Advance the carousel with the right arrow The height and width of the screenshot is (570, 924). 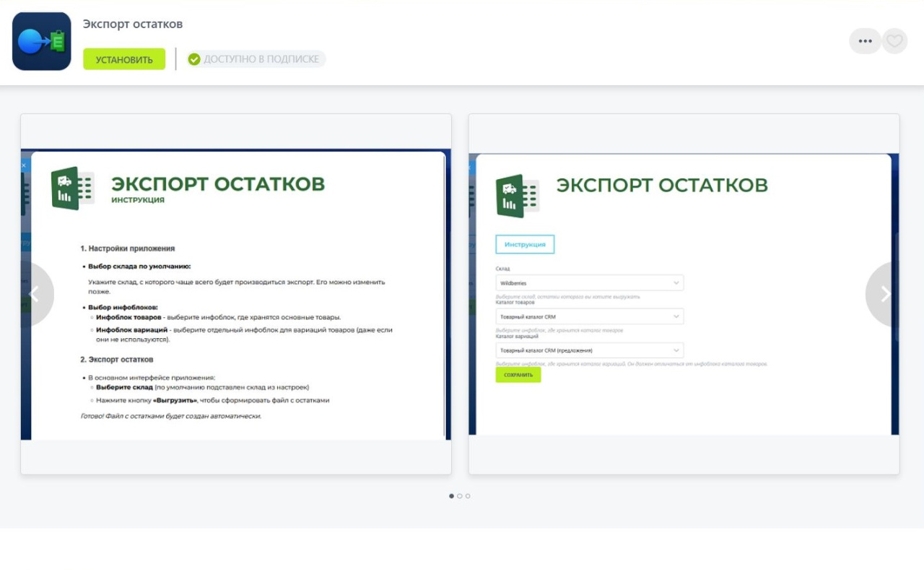tap(884, 293)
